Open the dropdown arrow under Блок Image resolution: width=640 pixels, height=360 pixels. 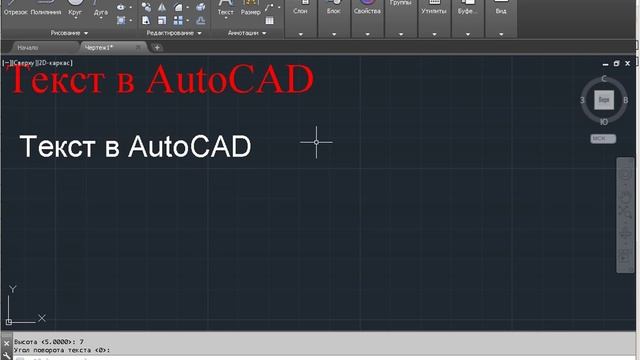coord(334,34)
